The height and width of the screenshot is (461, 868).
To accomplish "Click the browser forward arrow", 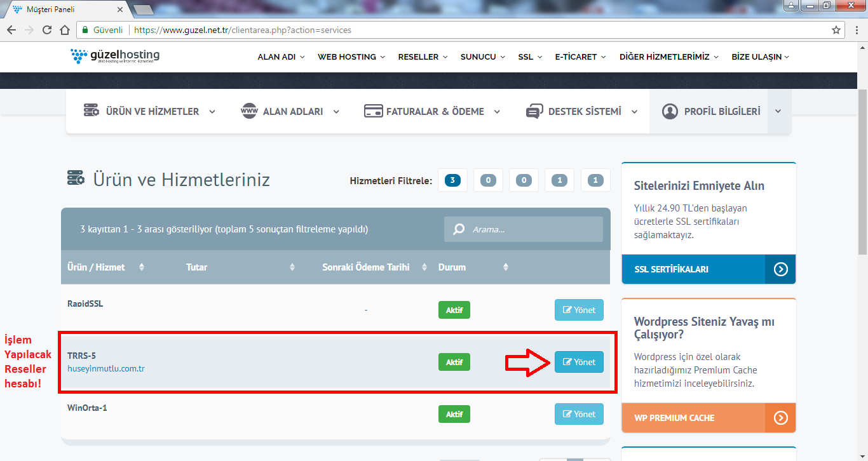I will [x=29, y=30].
